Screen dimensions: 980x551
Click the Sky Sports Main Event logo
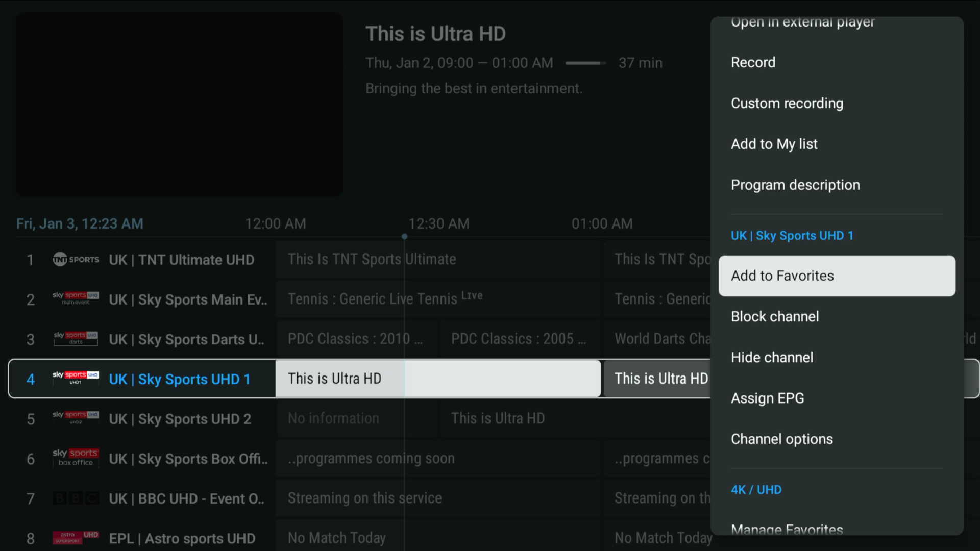[x=76, y=299]
